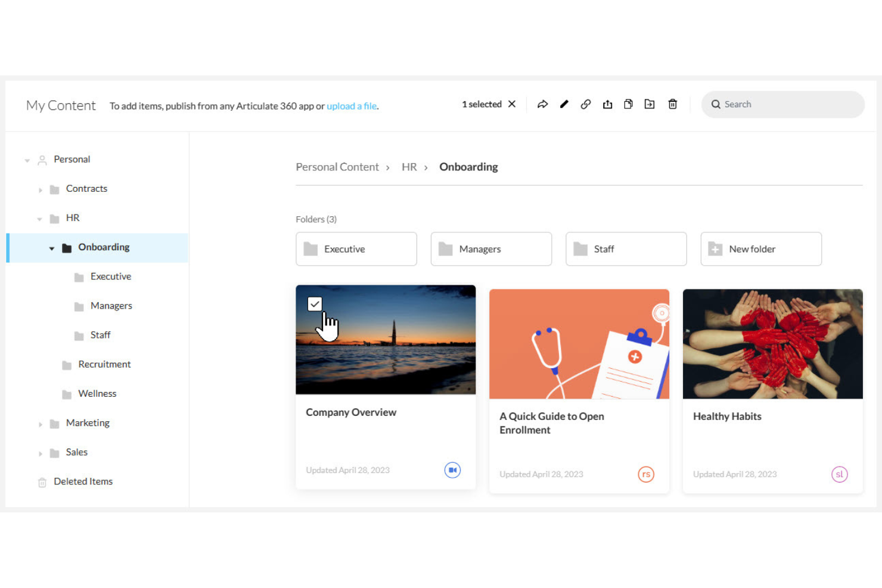Open Recruitment folder in sidebar
Screen dimensions: 882x588
tap(104, 364)
